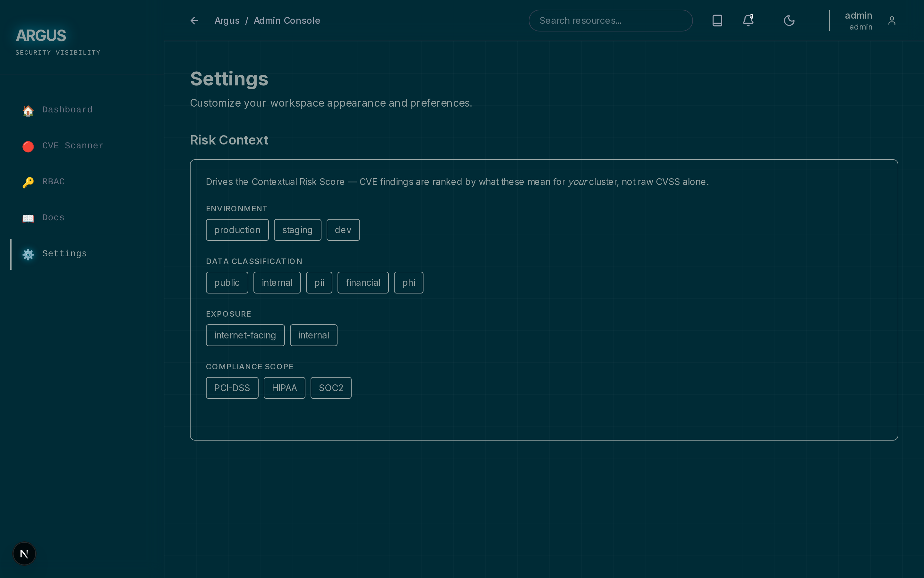Click the SECURITY VISIBILITY tagline
The height and width of the screenshot is (578, 924).
[58, 53]
